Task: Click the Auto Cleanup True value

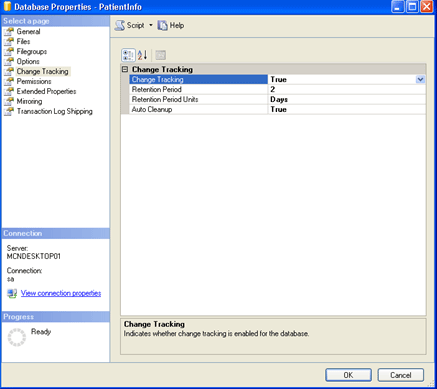Action: pos(347,109)
